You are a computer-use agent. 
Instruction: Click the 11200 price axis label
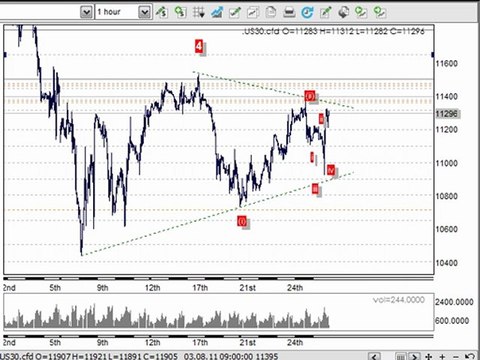point(447,129)
